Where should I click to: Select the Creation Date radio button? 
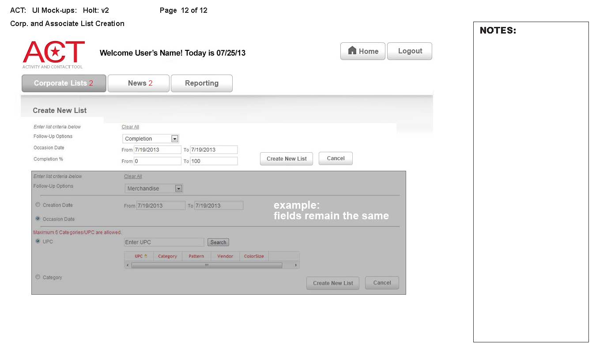coord(38,205)
